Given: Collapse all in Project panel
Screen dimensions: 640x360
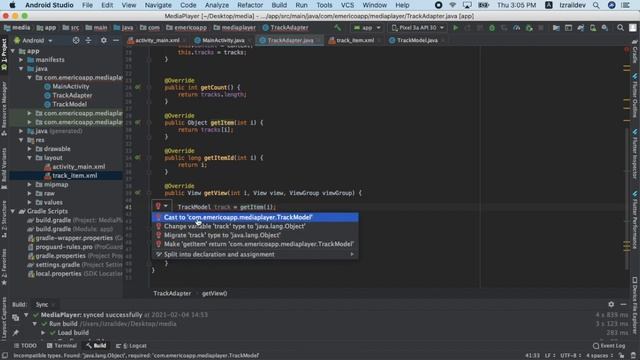Looking at the screenshot, I should [89, 40].
